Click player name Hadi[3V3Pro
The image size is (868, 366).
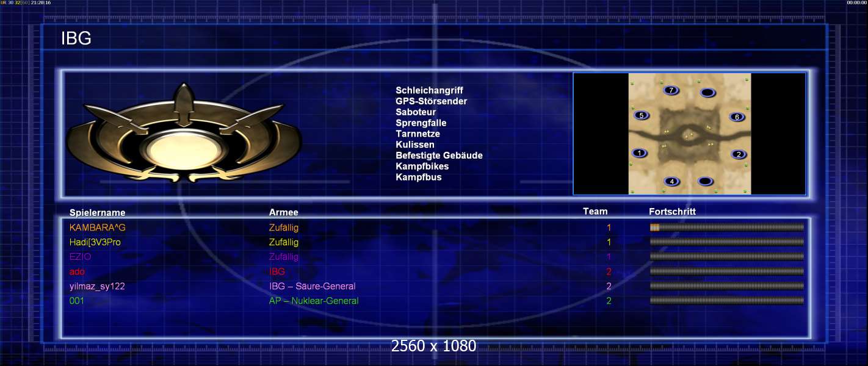(x=95, y=242)
